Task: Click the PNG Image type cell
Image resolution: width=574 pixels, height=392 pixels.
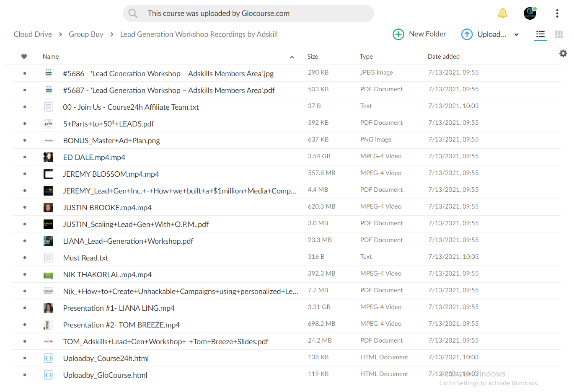Action: (x=376, y=139)
